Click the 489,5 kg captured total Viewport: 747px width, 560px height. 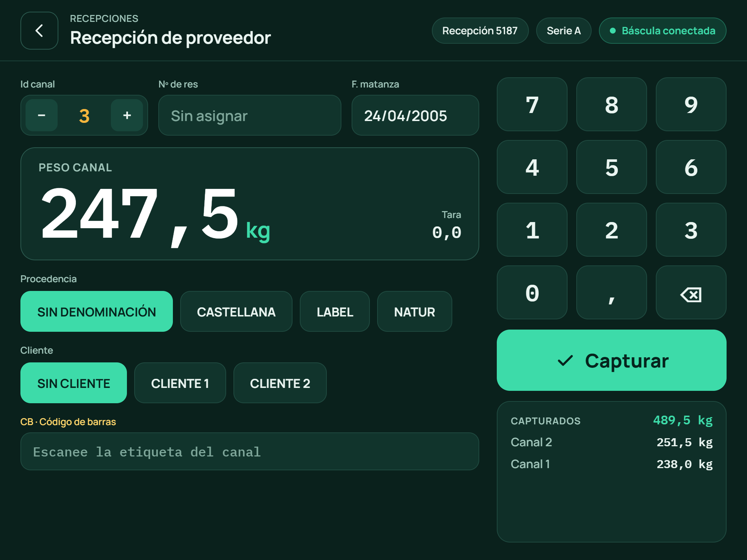coord(683,420)
